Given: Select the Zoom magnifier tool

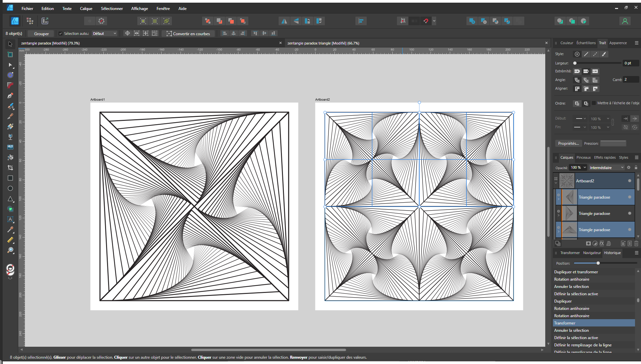Looking at the screenshot, I should coord(10,250).
